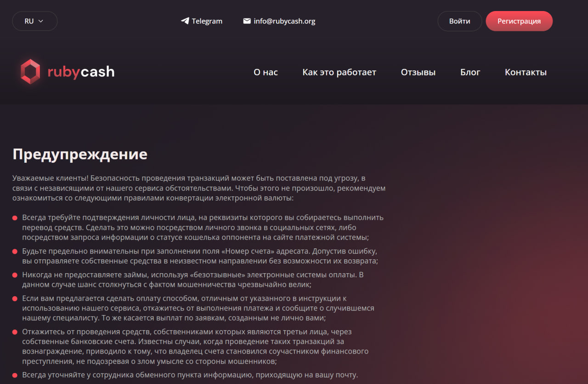Viewport: 588px width, 384px height.
Task: Open the Telegram link text
Action: (207, 21)
